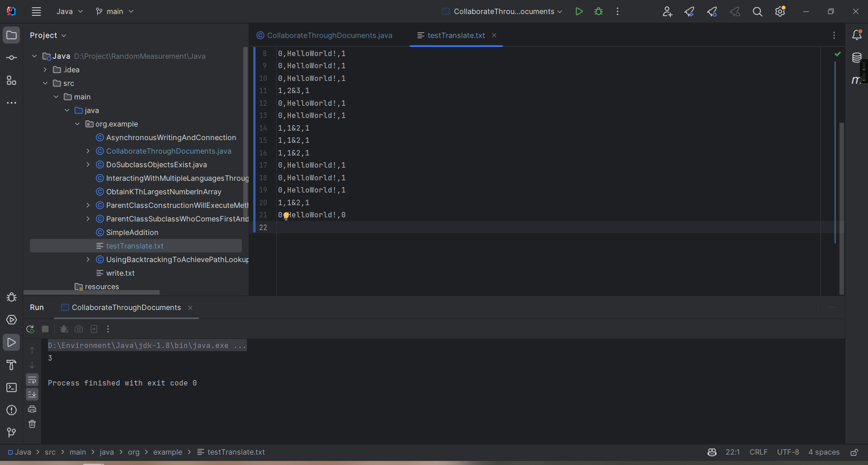Screen dimensions: 868x465
Task: Close testTranslate.txt tab
Action: tap(494, 35)
